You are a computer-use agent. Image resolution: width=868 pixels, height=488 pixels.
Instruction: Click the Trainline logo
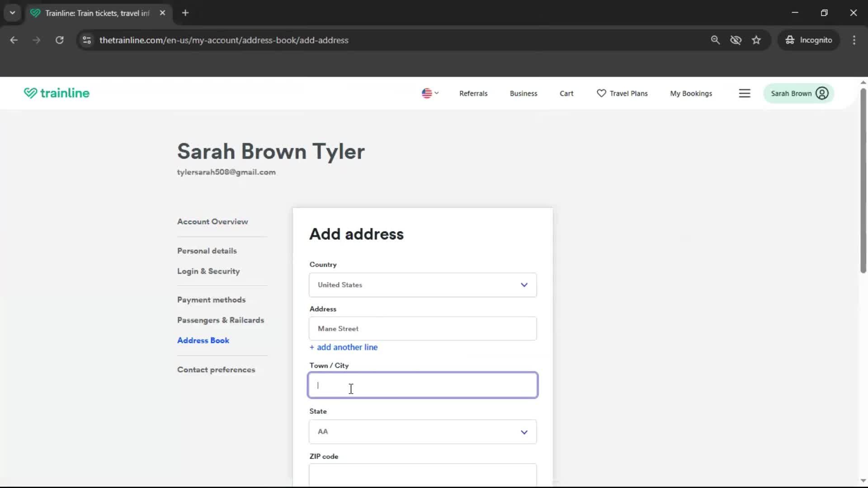56,93
